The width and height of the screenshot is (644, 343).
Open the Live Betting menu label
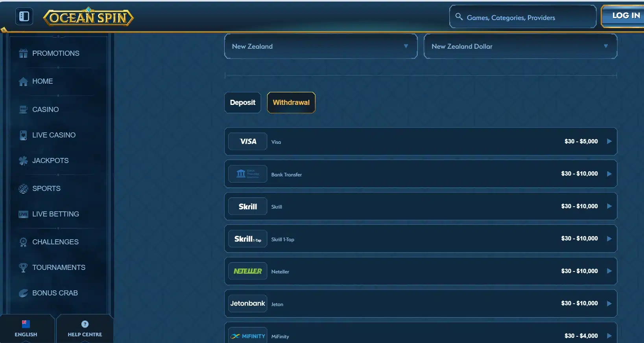(x=55, y=214)
